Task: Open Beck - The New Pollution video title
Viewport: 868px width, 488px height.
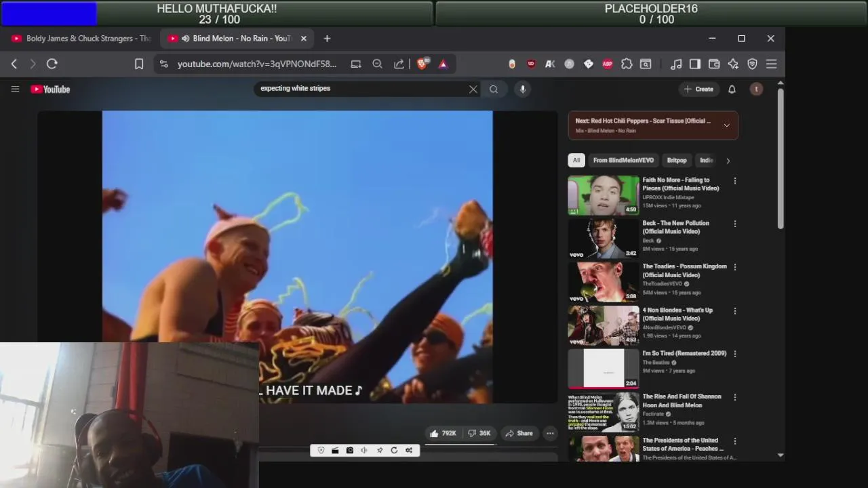Action: click(675, 227)
